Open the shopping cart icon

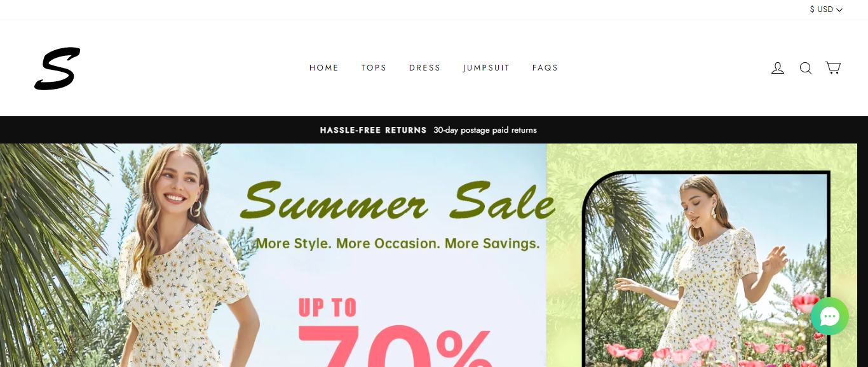tap(833, 67)
